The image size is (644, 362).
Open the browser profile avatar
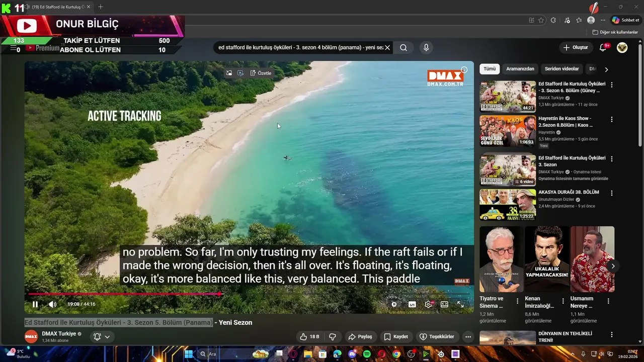(x=591, y=20)
